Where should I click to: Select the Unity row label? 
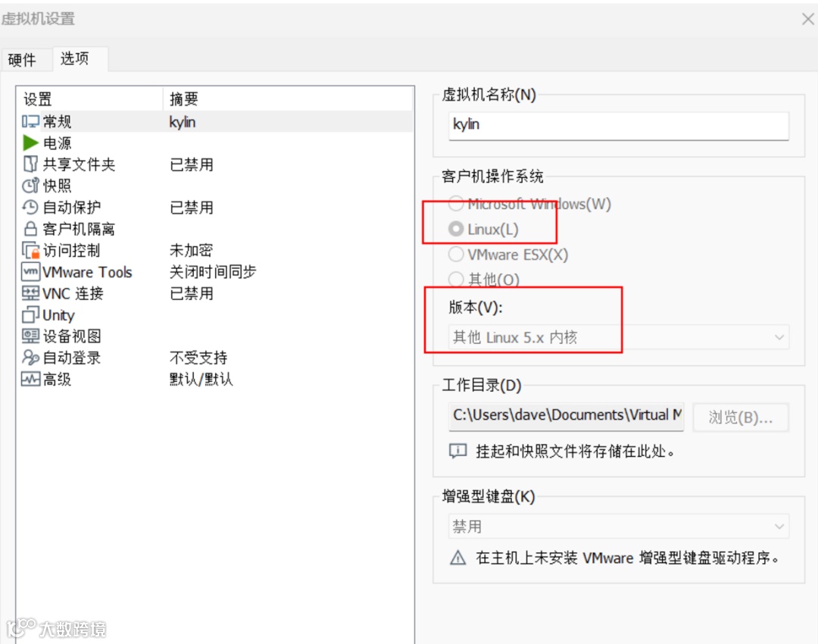58,314
